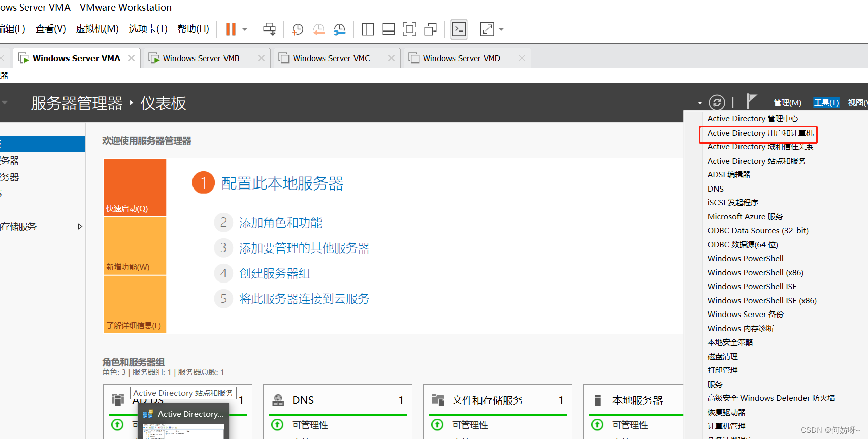Open 本地安全策略 from the tools menu
The height and width of the screenshot is (439, 868).
pos(730,342)
